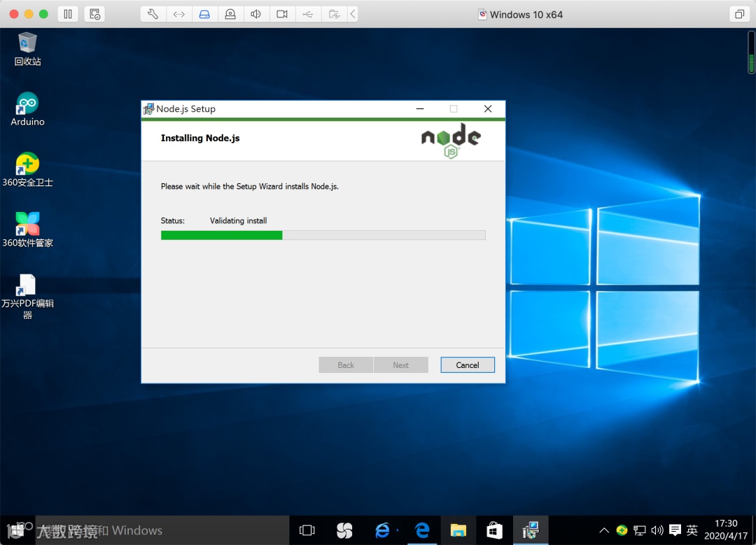Open the clock showing 17:30
The image size is (756, 545).
[726, 530]
